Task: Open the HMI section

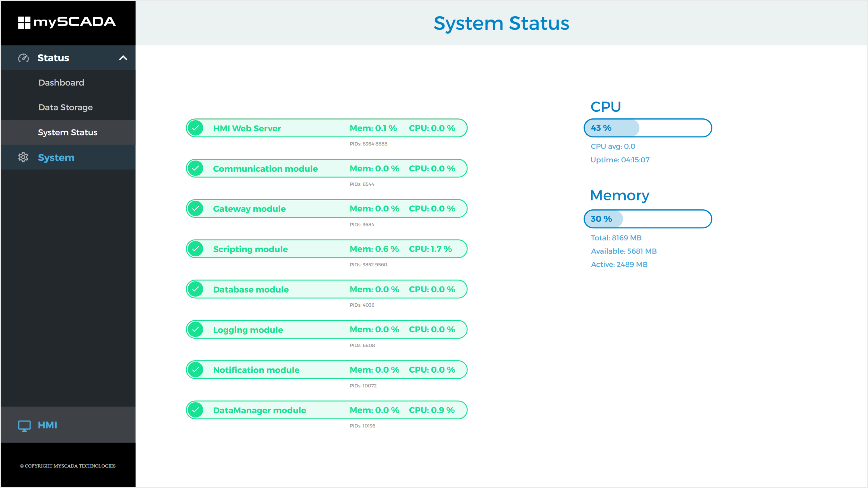Action: pyautogui.click(x=68, y=425)
